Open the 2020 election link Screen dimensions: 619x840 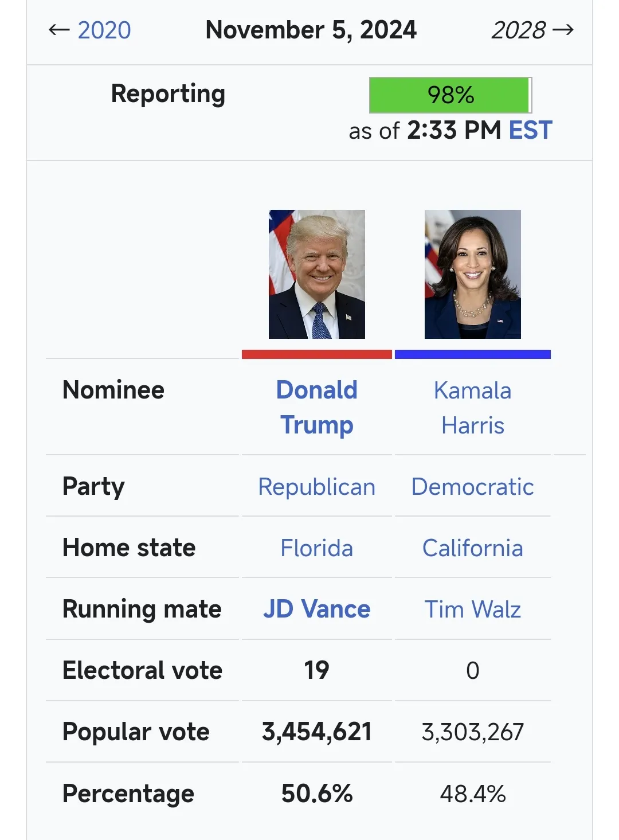[104, 30]
